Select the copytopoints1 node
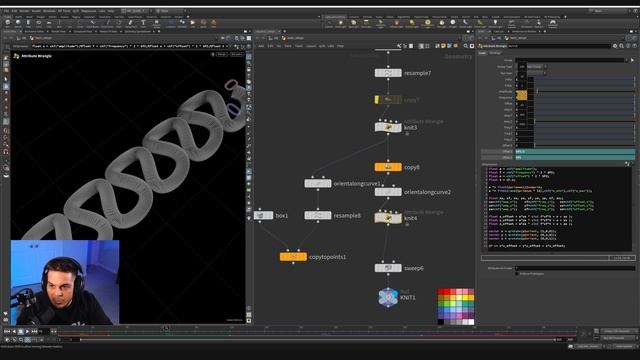The image size is (640, 360). [x=293, y=257]
